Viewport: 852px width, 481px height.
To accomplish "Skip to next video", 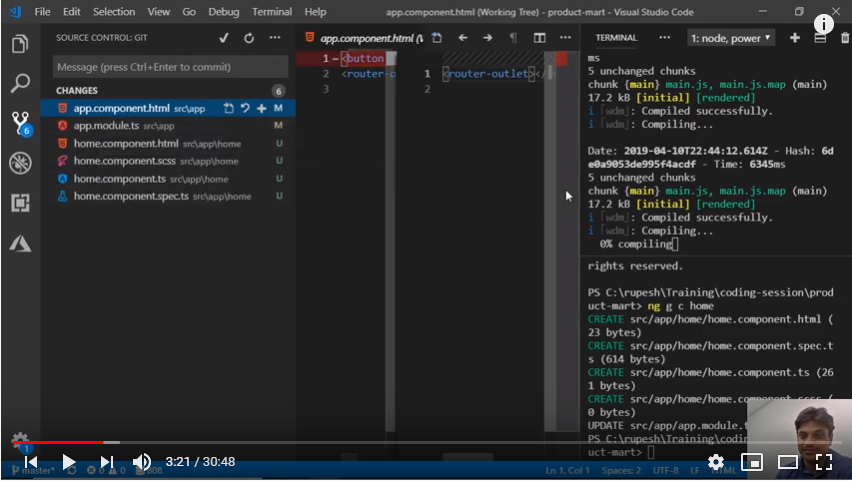I will point(107,462).
